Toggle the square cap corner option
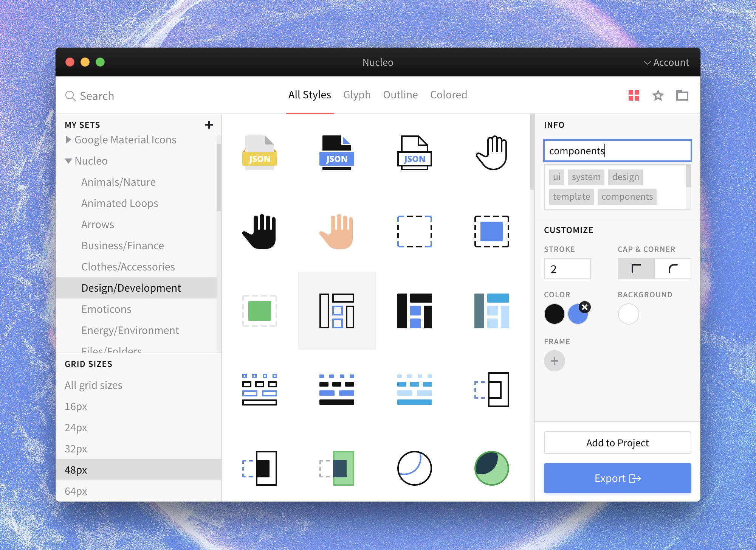Viewport: 756px width, 550px height. (636, 269)
